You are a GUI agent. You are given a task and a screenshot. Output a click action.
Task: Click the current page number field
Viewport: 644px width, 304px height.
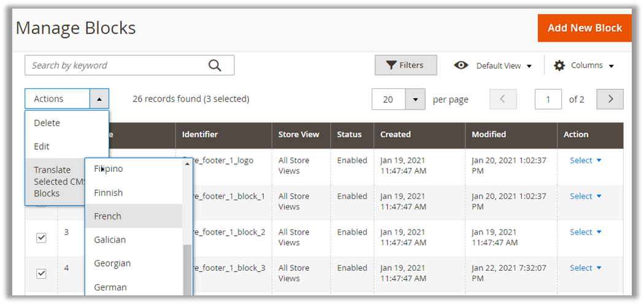[548, 99]
